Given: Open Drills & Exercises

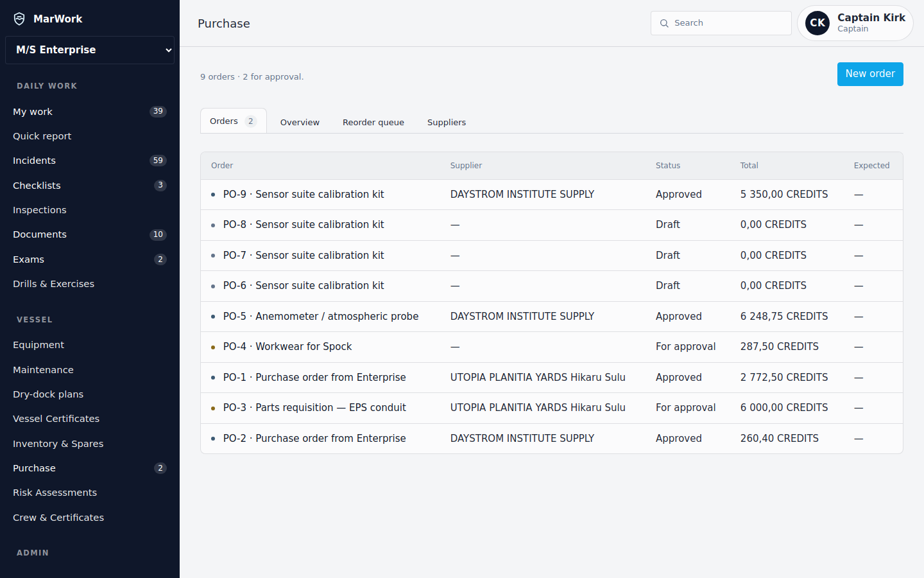Looking at the screenshot, I should [90, 284].
